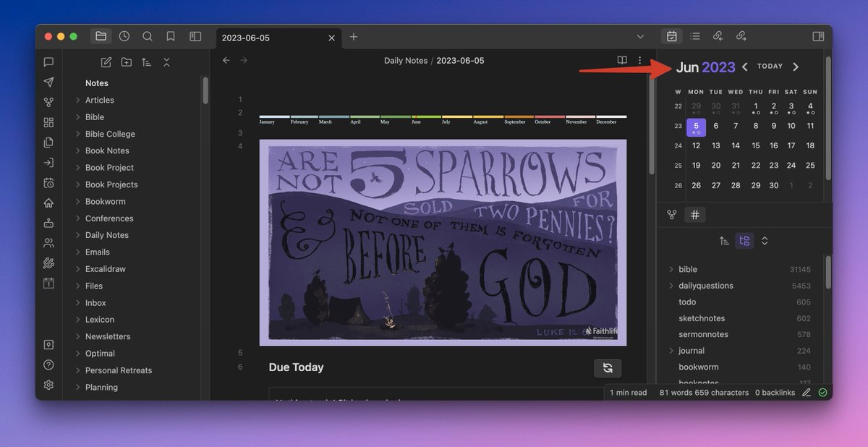The height and width of the screenshot is (447, 868).
Task: Expand the dailyquestions tag group
Action: (x=672, y=286)
